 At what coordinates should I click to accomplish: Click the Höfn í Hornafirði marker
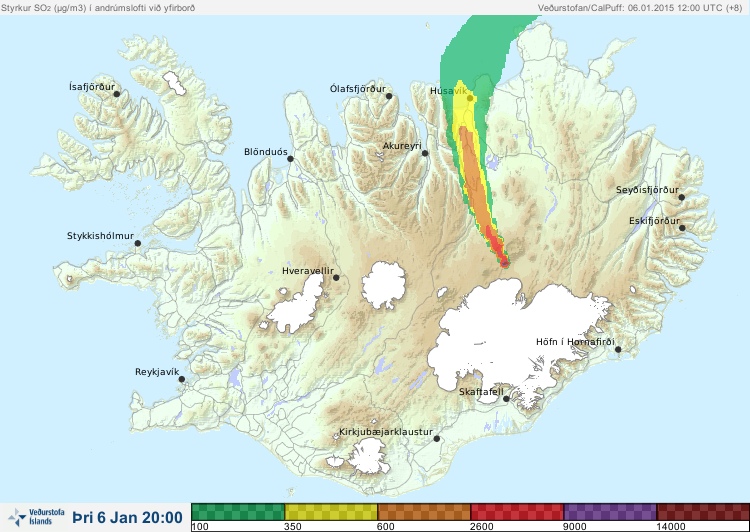[x=618, y=350]
